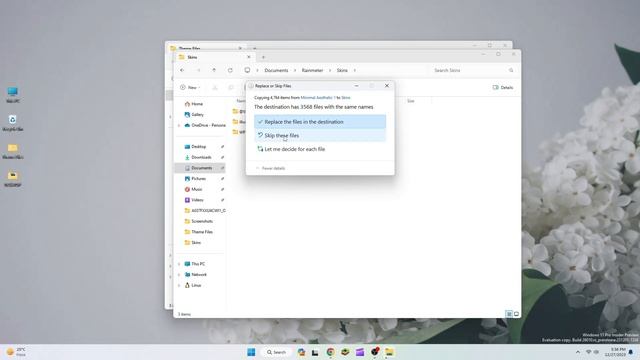Toggle the Details pane button
This screenshot has width=640, height=360.
[503, 87]
